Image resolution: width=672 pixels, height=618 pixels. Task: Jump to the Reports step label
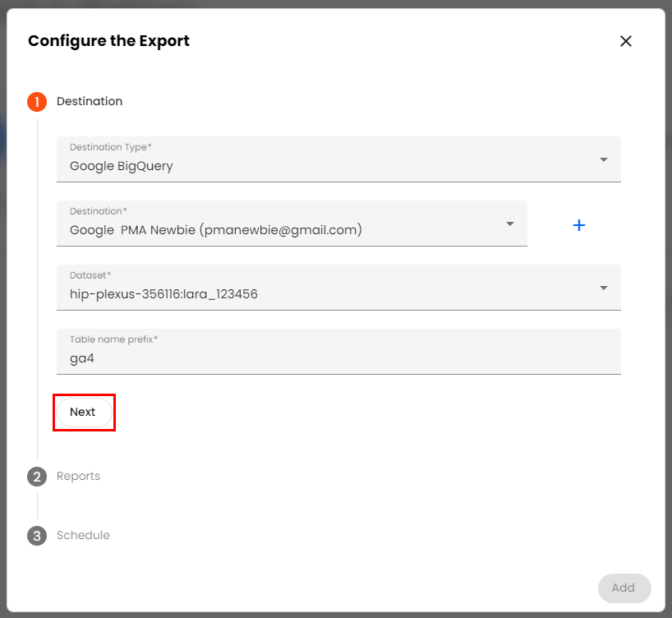click(78, 477)
